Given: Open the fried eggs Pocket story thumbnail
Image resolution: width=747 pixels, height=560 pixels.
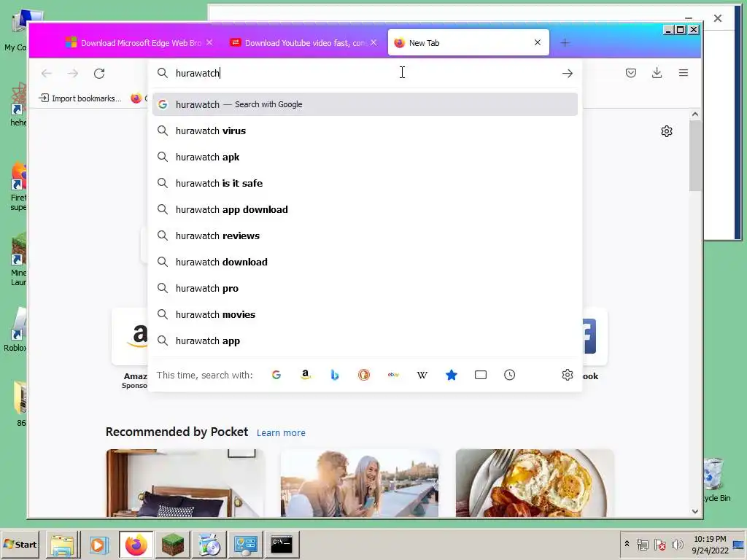Looking at the screenshot, I should click(x=535, y=483).
